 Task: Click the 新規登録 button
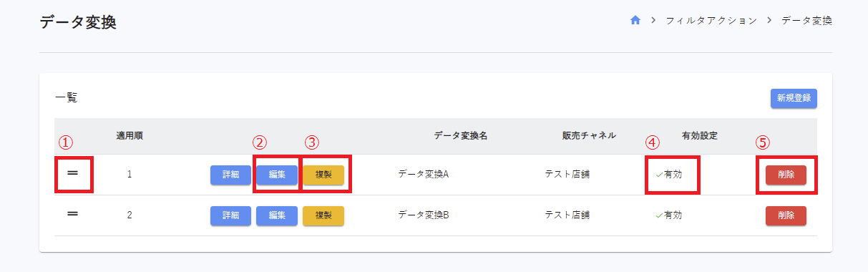pyautogui.click(x=794, y=99)
